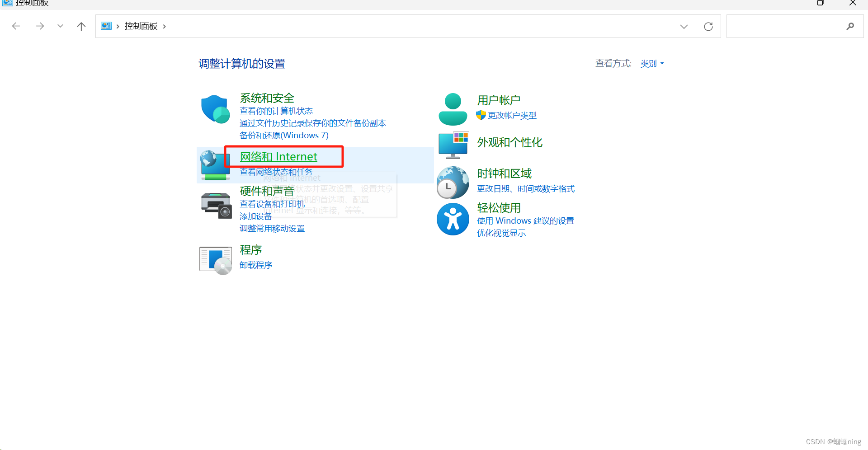
Task: Click the Network and Internet globe icon
Action: click(215, 165)
